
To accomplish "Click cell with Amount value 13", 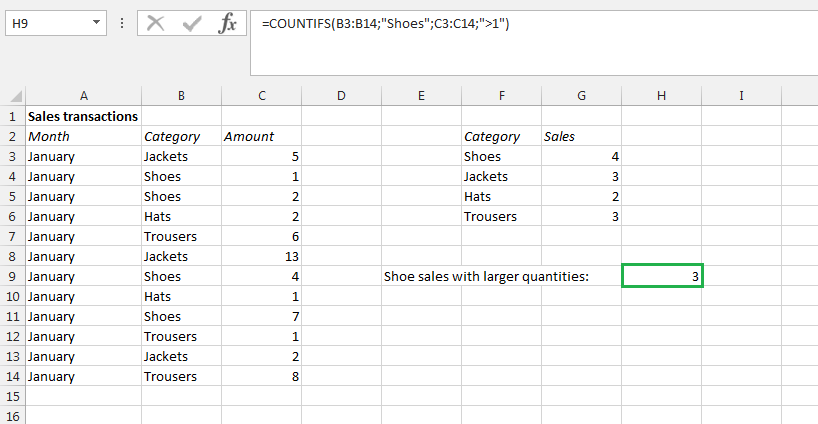I will point(261,256).
